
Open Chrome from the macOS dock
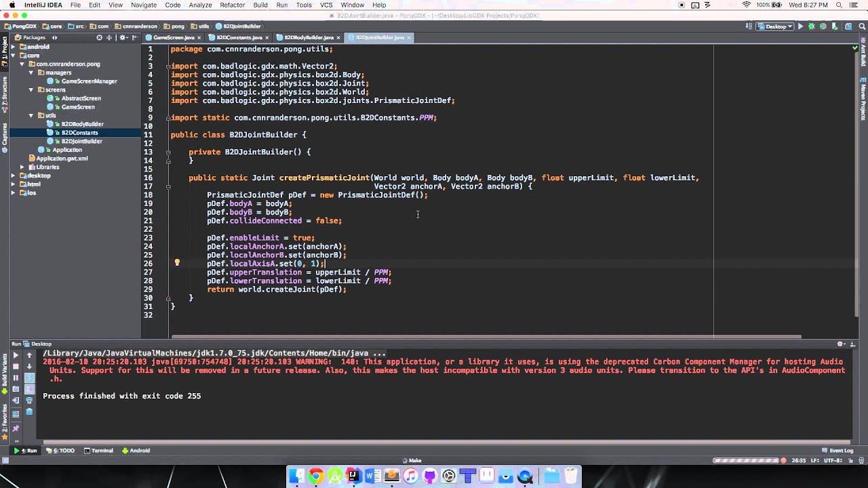click(x=315, y=476)
